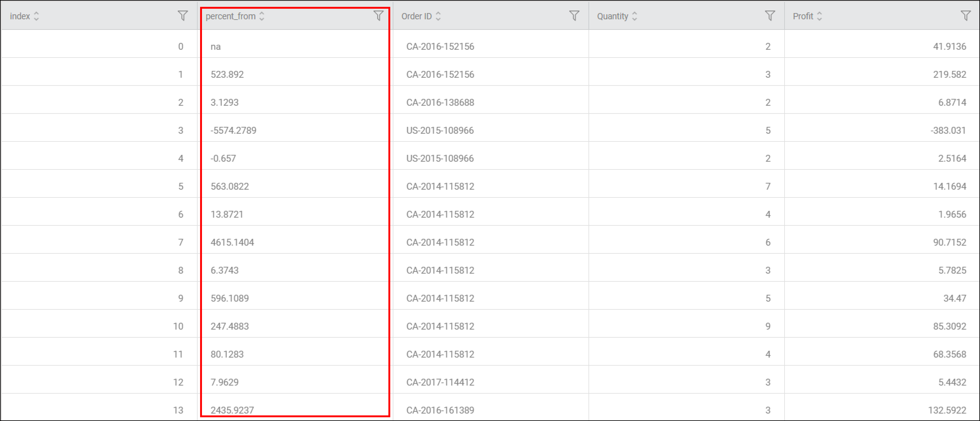Select index cell 10
The height and width of the screenshot is (421, 980).
(178, 326)
